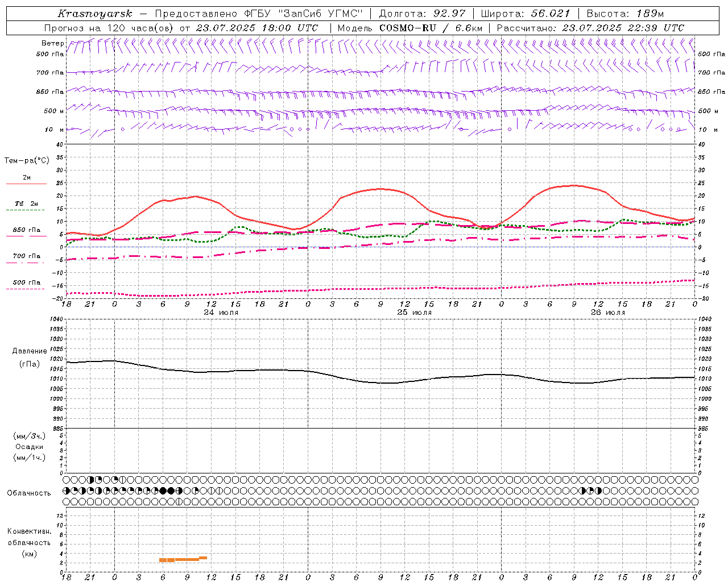Select the "Широта: 56.021" latitude text
Image resolution: width=728 pixels, height=582 pixels.
point(525,14)
